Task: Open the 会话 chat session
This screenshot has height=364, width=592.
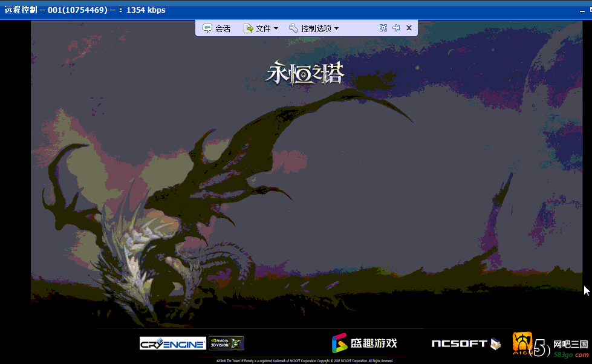Action: point(216,28)
